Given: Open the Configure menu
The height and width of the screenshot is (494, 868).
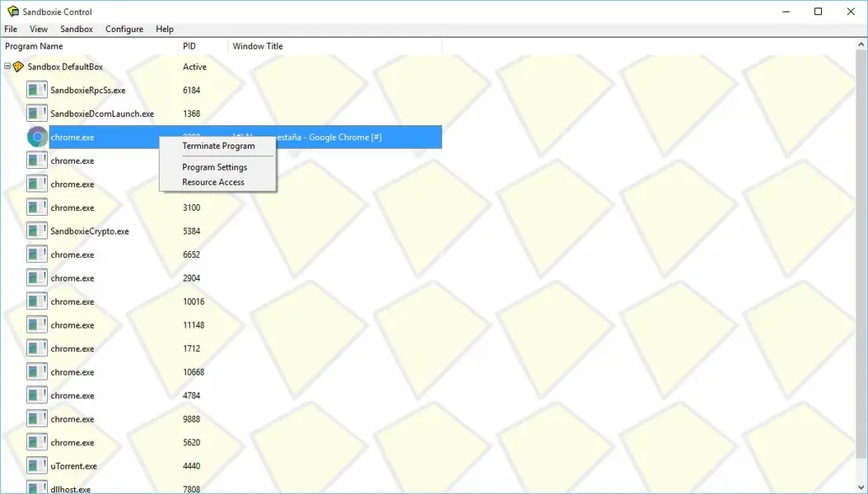Looking at the screenshot, I should point(124,28).
